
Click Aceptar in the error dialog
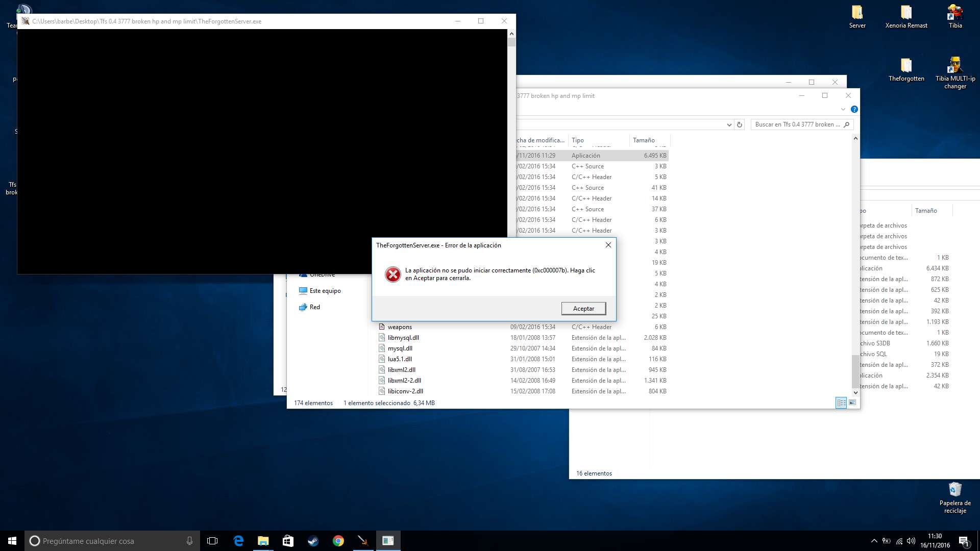pyautogui.click(x=583, y=309)
